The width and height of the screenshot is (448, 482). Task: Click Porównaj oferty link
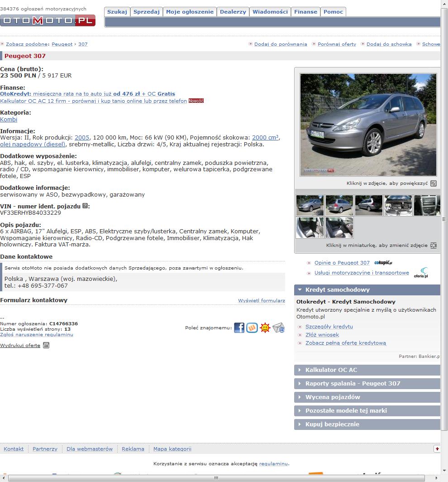tap(337, 44)
